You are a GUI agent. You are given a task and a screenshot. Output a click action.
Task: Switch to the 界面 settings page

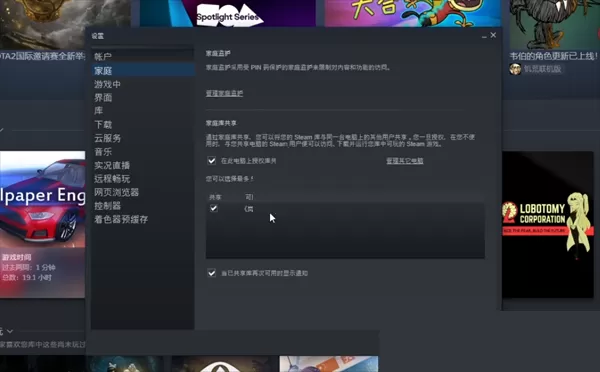click(x=142, y=98)
